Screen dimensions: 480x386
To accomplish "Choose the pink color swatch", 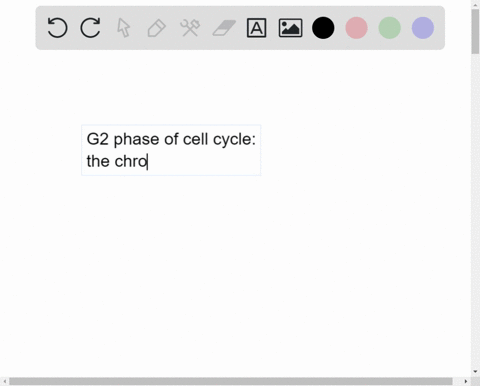I will 356,28.
